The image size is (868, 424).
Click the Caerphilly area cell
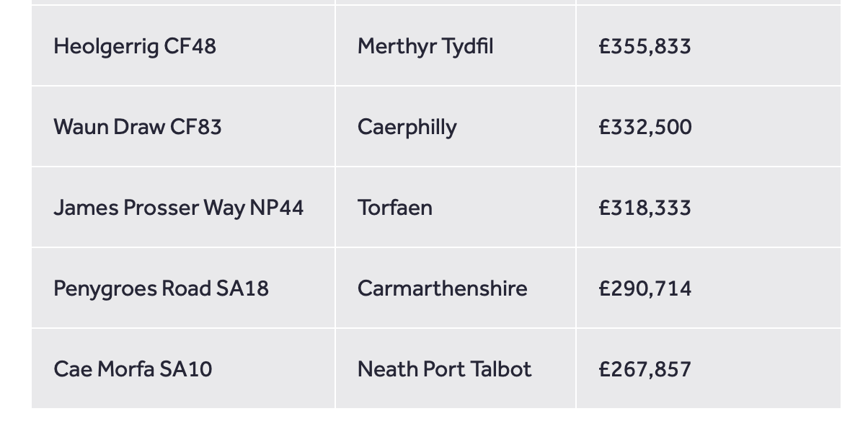point(407,128)
